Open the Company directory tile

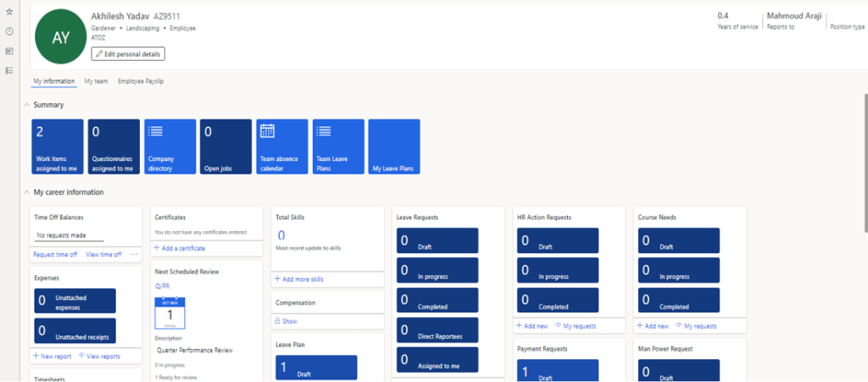[x=170, y=147]
